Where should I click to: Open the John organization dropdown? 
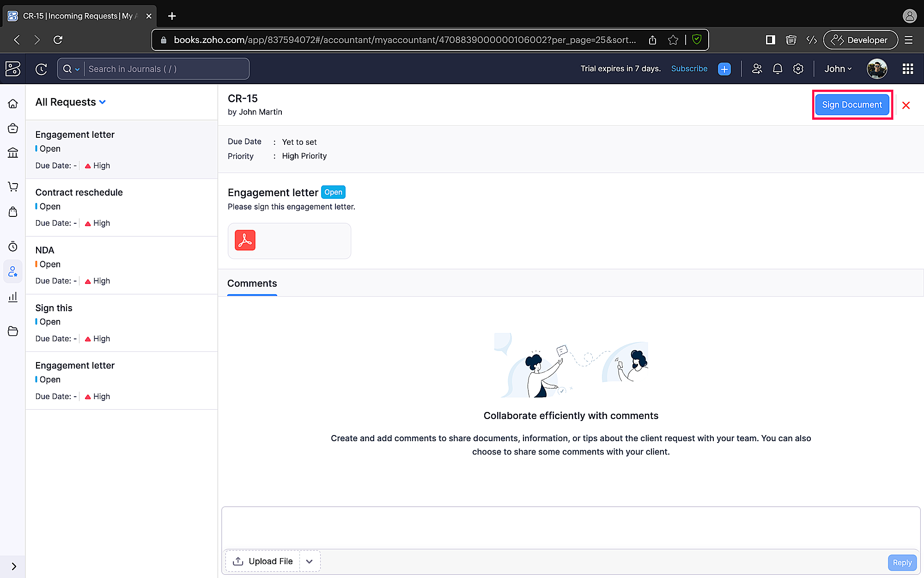(x=838, y=69)
